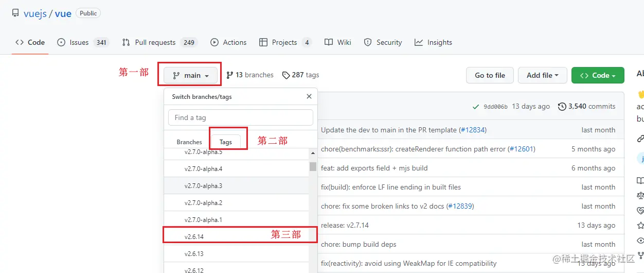The width and height of the screenshot is (644, 273).
Task: Select tag v2.7.0-alpha.2
Action: pos(236,202)
